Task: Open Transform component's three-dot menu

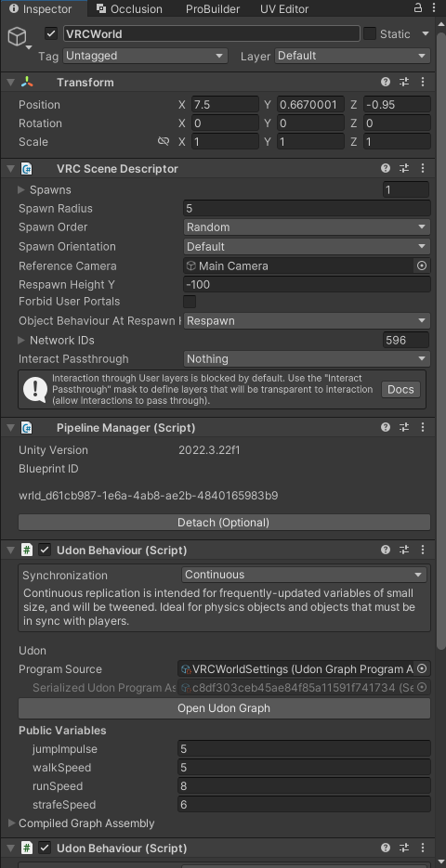Action: [x=423, y=82]
